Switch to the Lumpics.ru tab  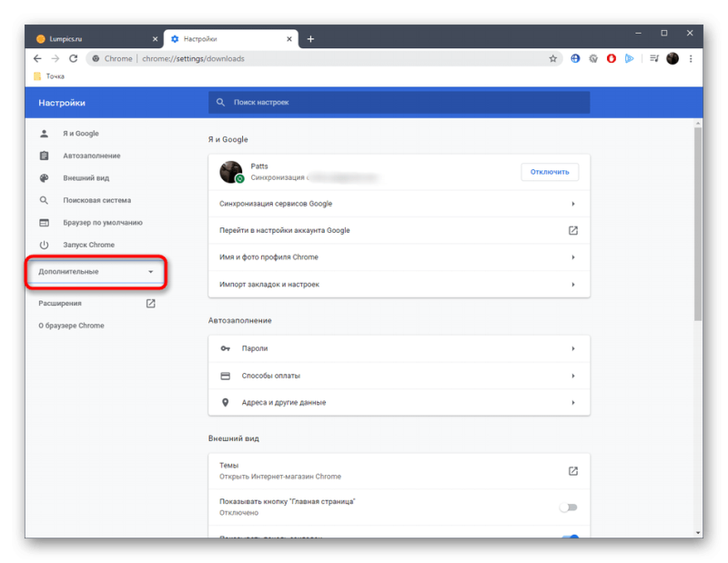point(96,39)
